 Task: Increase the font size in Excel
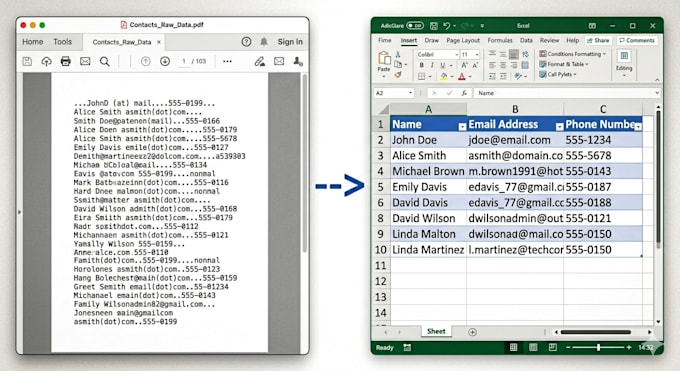click(464, 65)
